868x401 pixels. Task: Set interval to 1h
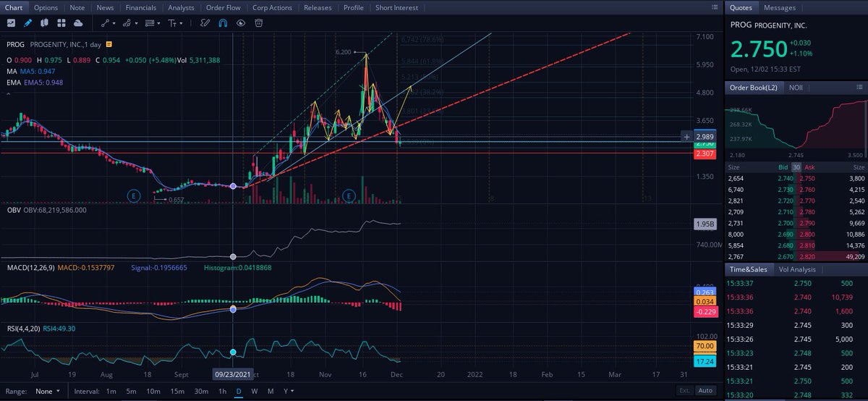click(222, 392)
